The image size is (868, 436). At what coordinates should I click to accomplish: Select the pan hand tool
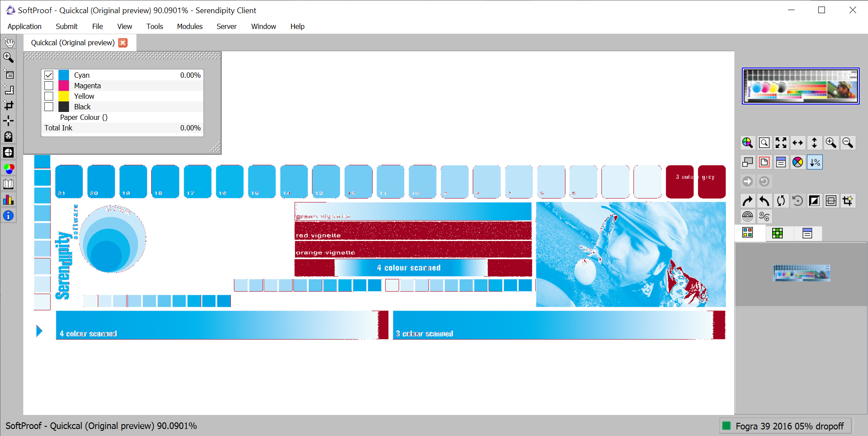[x=8, y=43]
